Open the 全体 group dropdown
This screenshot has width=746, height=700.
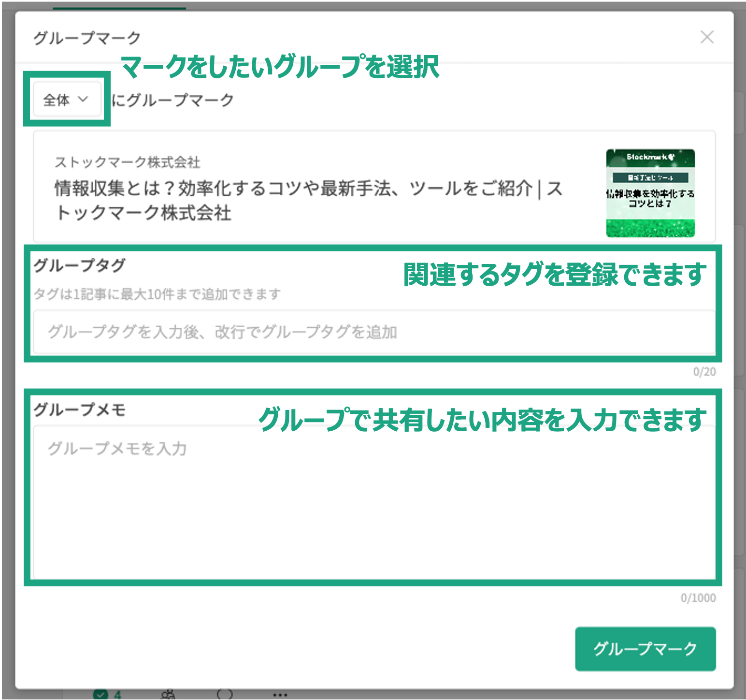coord(67,100)
